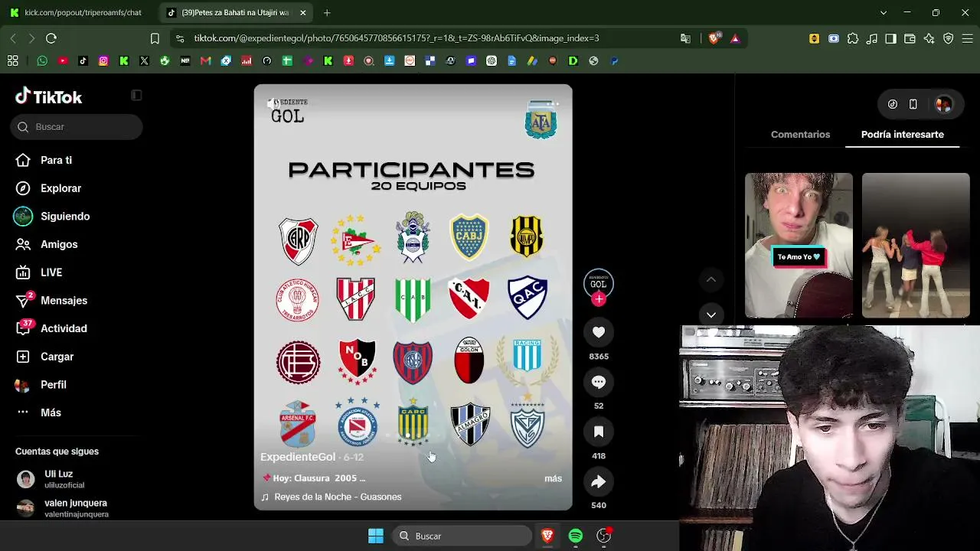Open comments on the ExpedienteGol post
This screenshot has height=551, width=980.
(599, 382)
